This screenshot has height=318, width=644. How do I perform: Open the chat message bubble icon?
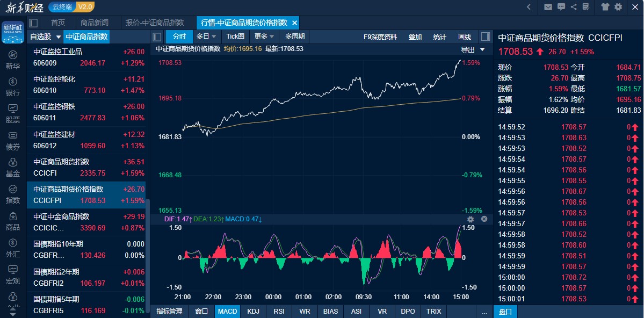pos(561,6)
